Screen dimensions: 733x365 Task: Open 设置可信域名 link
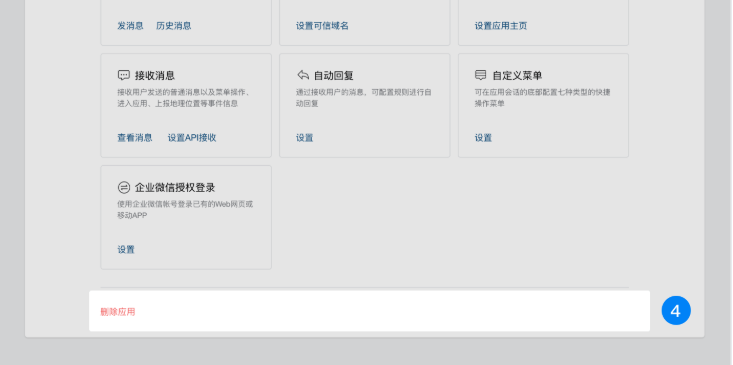[322, 26]
